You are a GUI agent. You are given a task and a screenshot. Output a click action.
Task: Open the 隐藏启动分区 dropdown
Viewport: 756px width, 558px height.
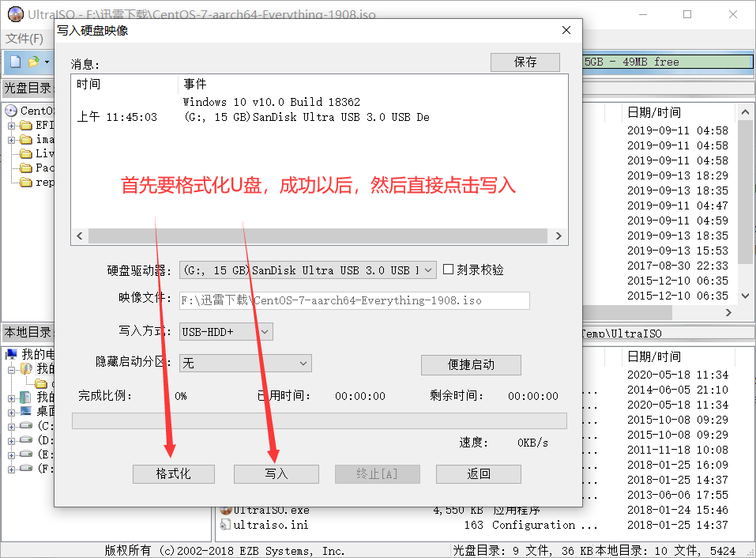point(303,363)
